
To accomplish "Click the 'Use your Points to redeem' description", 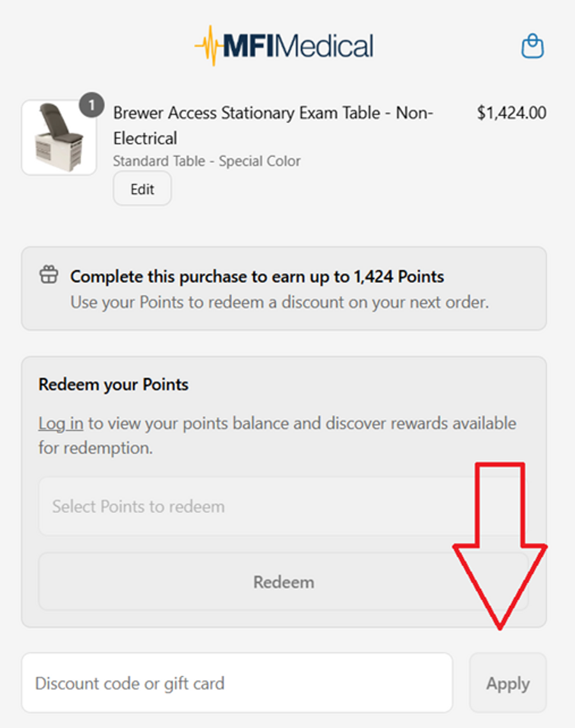I will click(279, 302).
